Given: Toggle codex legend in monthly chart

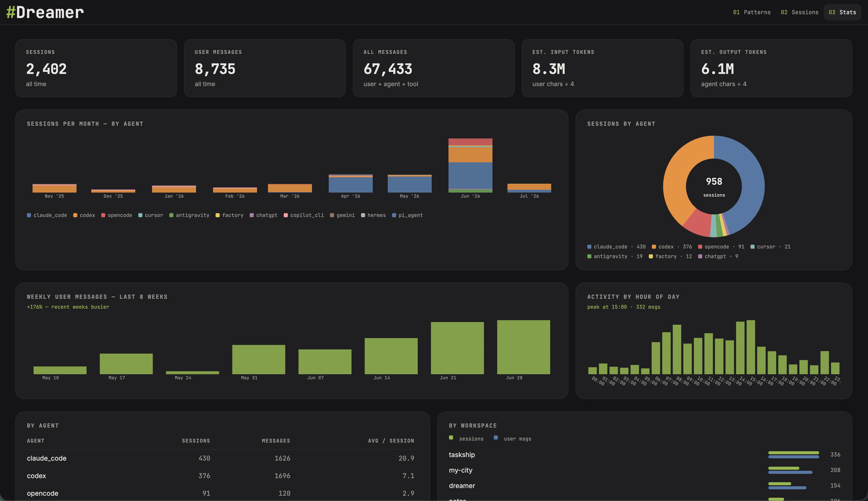Looking at the screenshot, I should tap(84, 215).
